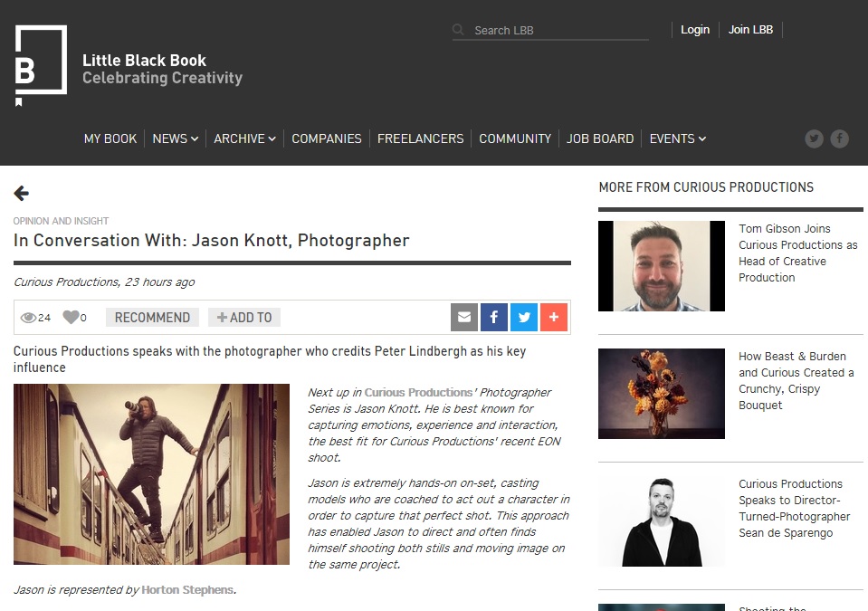Click the 'Celebrating Creativity' tagline text
The width and height of the screenshot is (868, 611).
[163, 78]
